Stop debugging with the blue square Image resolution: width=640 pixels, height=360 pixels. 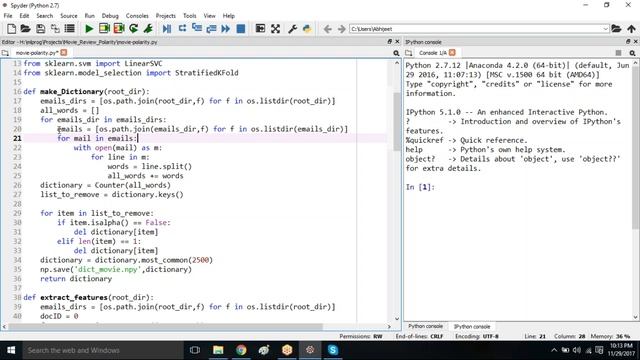click(x=241, y=29)
